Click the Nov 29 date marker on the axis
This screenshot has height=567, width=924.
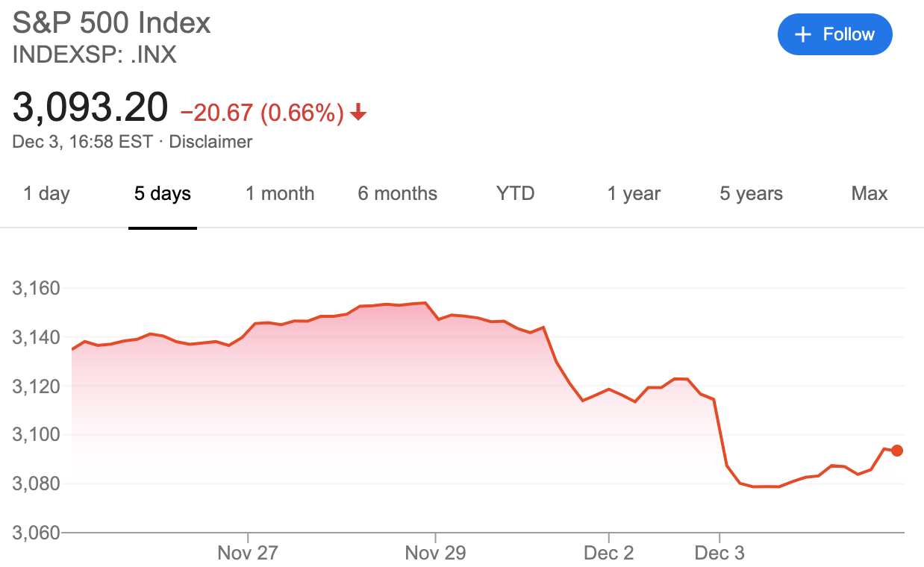435,553
